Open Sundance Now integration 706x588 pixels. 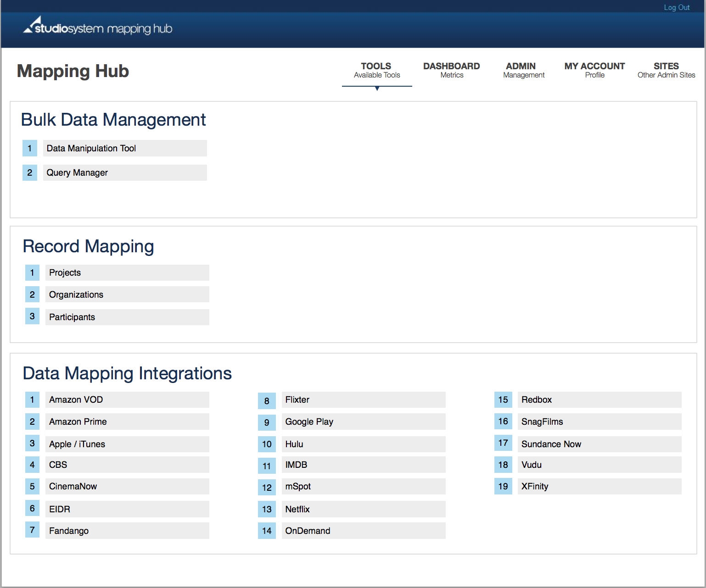600,444
